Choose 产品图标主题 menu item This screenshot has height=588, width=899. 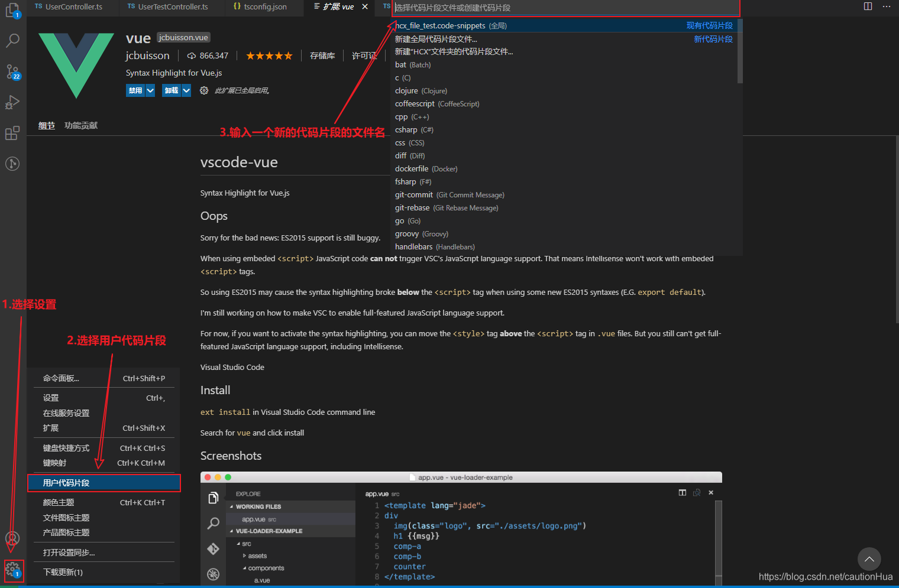(x=104, y=532)
